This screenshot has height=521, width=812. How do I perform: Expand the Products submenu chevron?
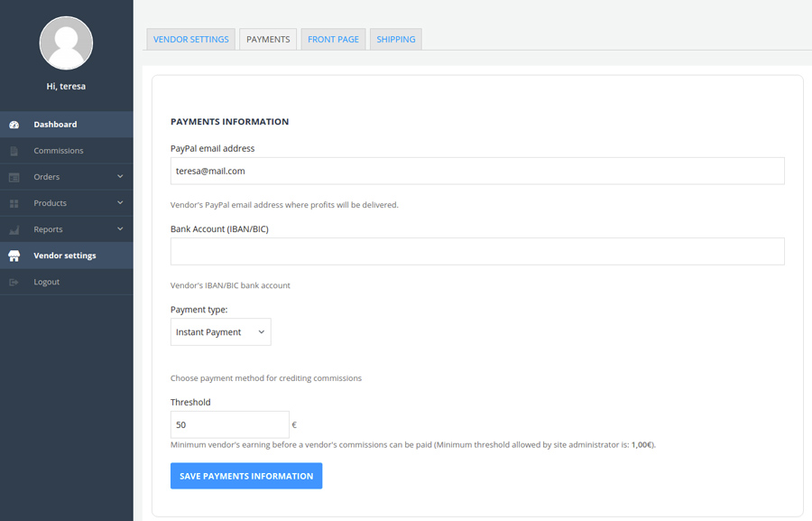point(120,203)
